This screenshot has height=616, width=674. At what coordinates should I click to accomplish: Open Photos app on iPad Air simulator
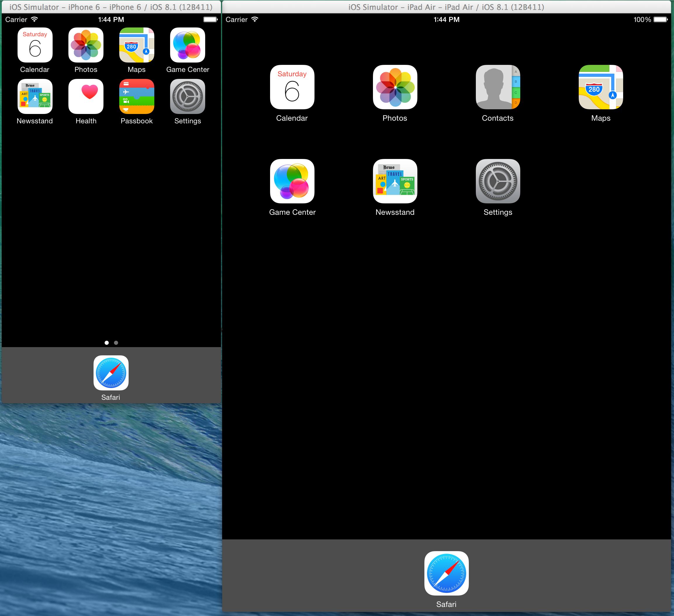pos(395,87)
